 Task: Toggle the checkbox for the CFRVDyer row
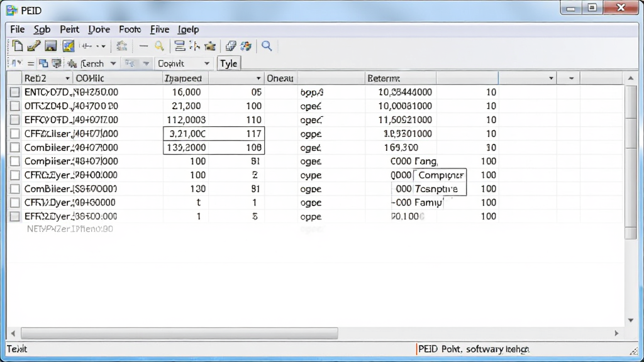pos(15,202)
